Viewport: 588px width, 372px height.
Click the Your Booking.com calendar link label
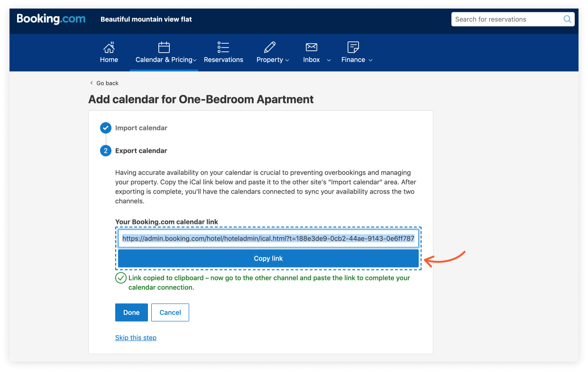(x=166, y=222)
